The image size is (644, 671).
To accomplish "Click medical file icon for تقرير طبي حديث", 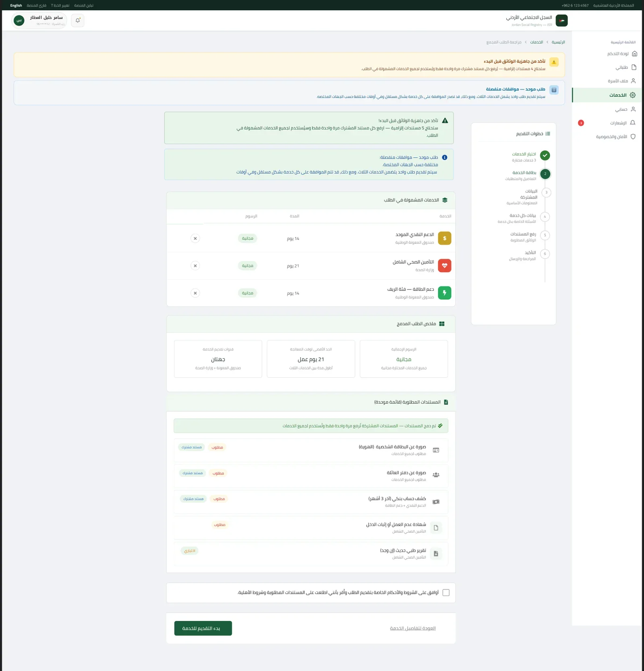I will (x=436, y=554).
